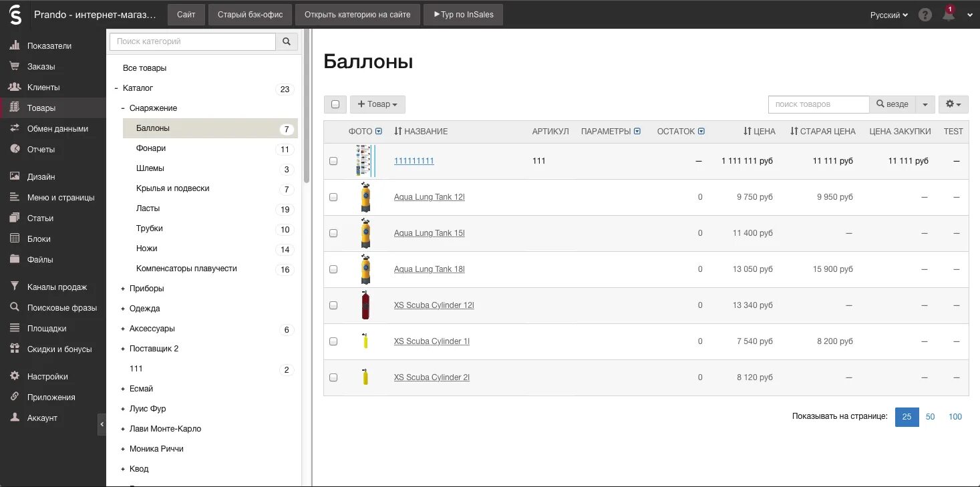
Task: Open Аккаунт user icon in sidebar
Action: pos(14,418)
